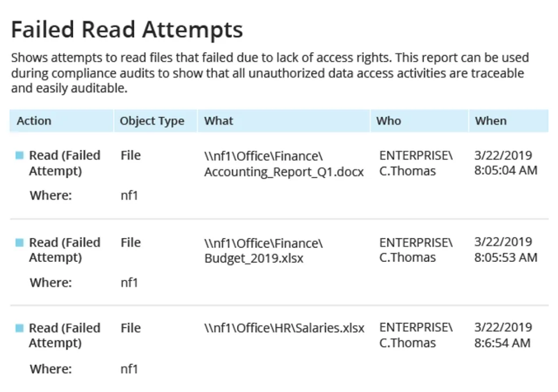558x392 pixels.
Task: Click the Salaries.xlsx file path
Action: (284, 328)
